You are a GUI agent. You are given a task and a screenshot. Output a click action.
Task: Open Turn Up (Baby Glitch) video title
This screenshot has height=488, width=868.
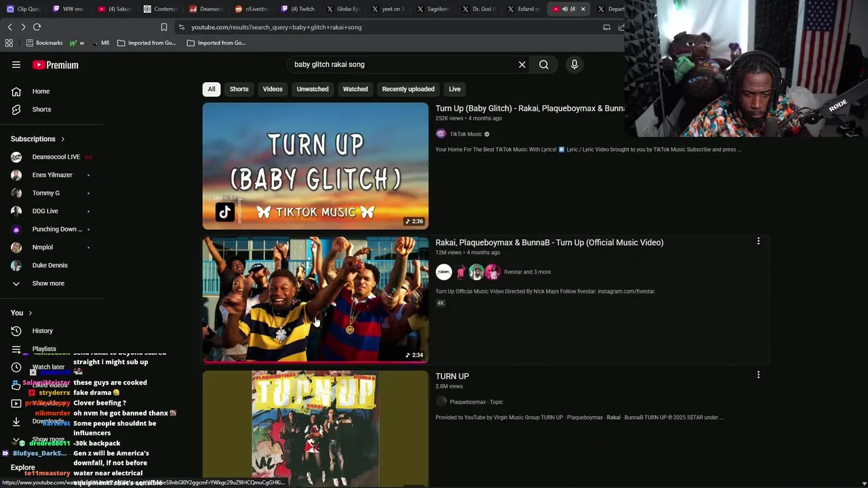tap(530, 108)
